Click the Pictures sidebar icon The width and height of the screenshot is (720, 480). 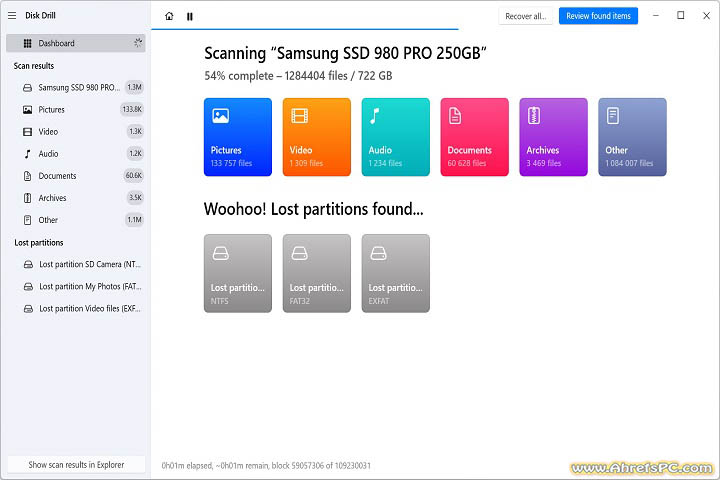click(x=28, y=109)
